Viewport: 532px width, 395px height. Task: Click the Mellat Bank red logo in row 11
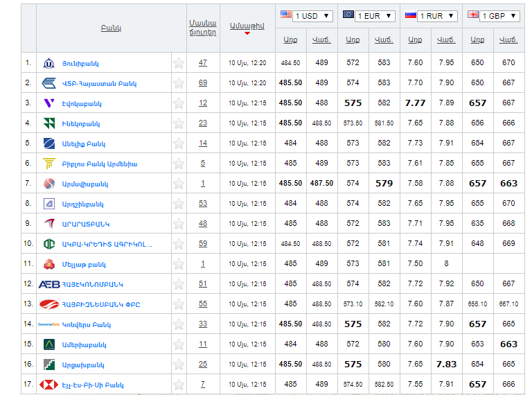tap(49, 264)
